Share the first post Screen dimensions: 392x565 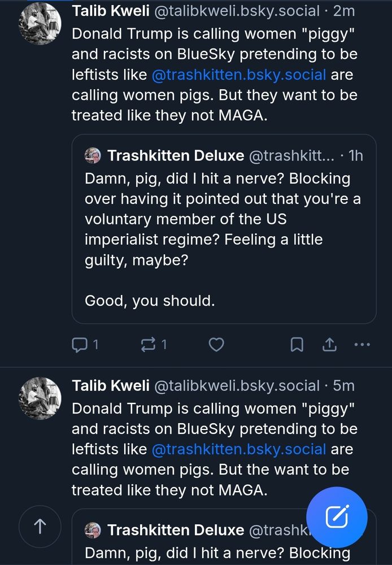pos(329,344)
